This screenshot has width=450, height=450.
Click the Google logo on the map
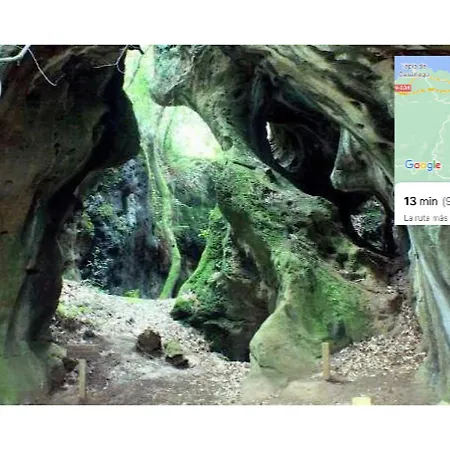tap(423, 165)
